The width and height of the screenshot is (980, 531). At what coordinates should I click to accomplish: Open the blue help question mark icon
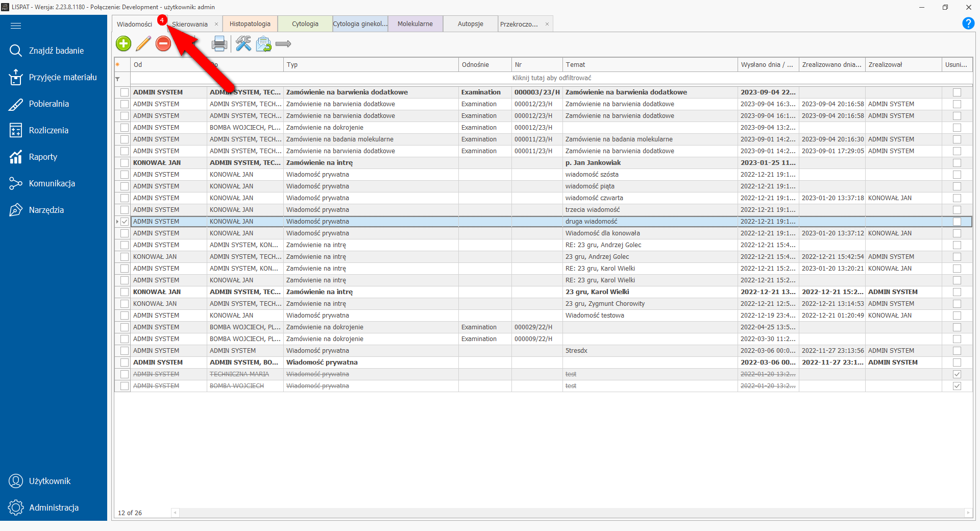click(x=968, y=23)
